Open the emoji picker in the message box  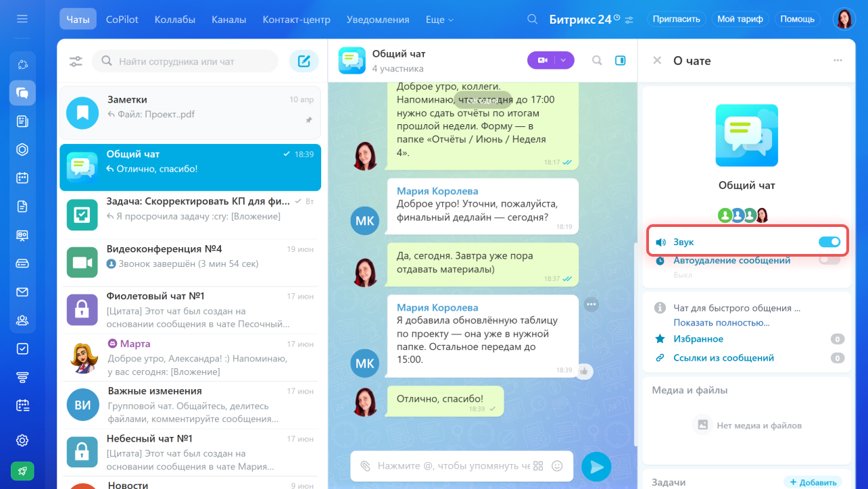[557, 466]
